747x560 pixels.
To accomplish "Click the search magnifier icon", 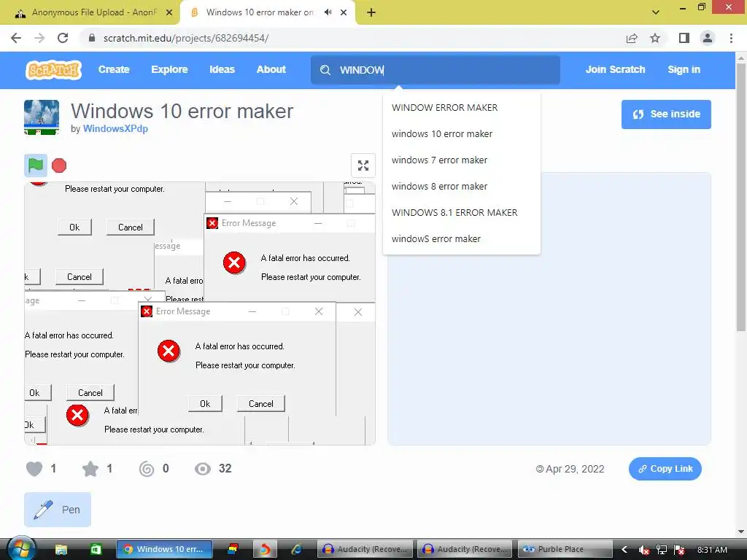I will click(x=325, y=70).
